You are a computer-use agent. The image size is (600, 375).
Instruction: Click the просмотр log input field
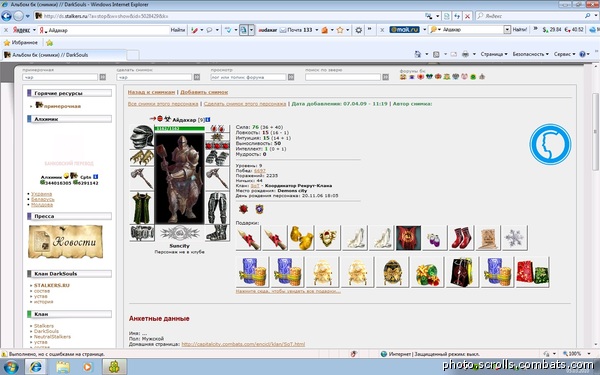pyautogui.click(x=248, y=77)
